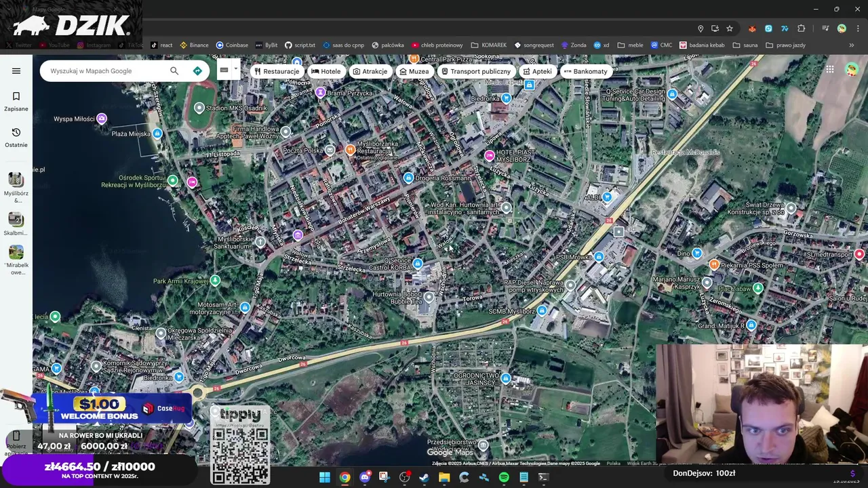Click the Poczta Polska marker

tap(330, 150)
